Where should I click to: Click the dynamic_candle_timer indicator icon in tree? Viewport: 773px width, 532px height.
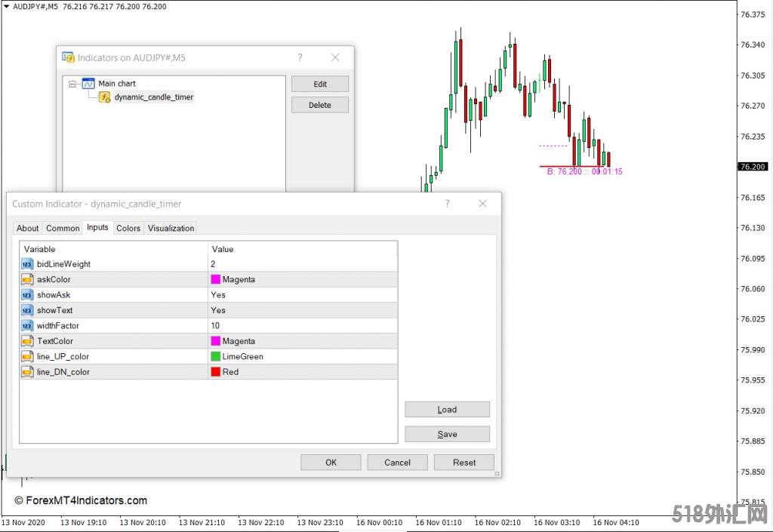point(105,97)
